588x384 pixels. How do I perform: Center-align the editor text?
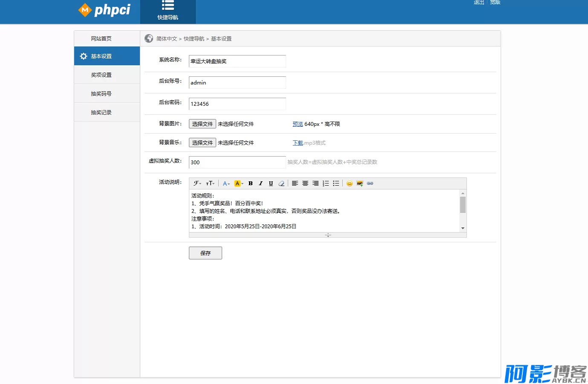[305, 183]
